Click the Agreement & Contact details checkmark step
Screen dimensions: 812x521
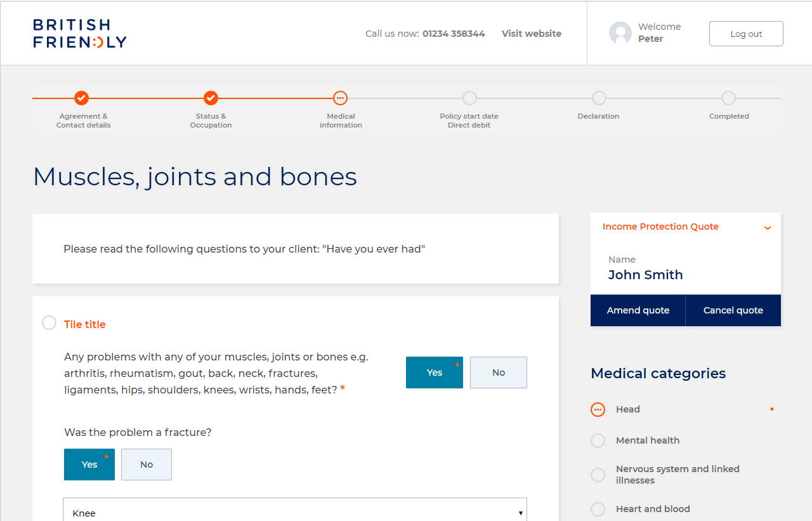click(x=81, y=98)
